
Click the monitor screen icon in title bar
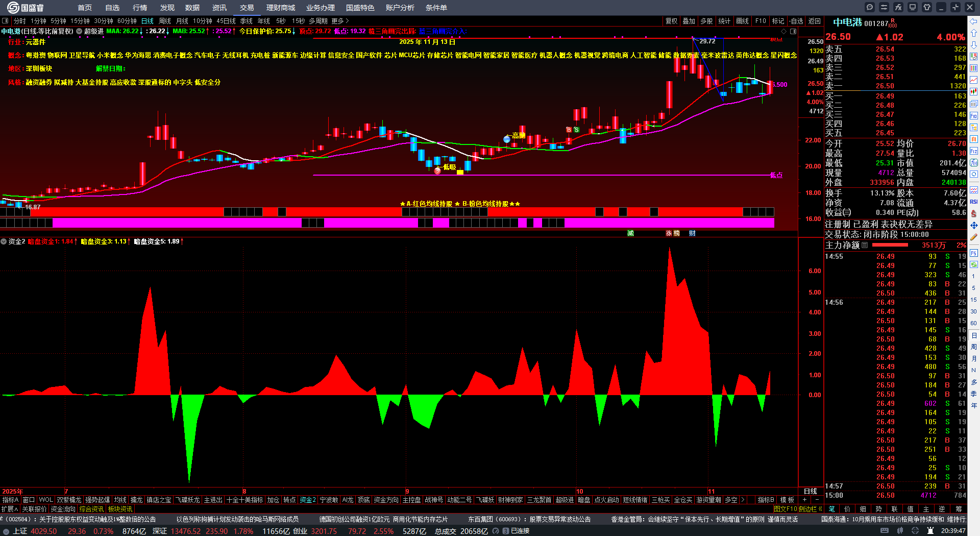913,7
